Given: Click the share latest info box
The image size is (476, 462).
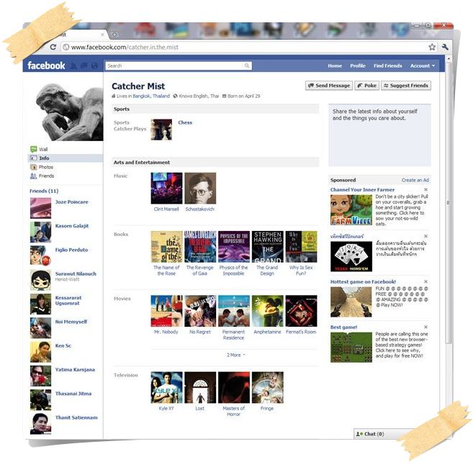Looking at the screenshot, I should (380, 135).
